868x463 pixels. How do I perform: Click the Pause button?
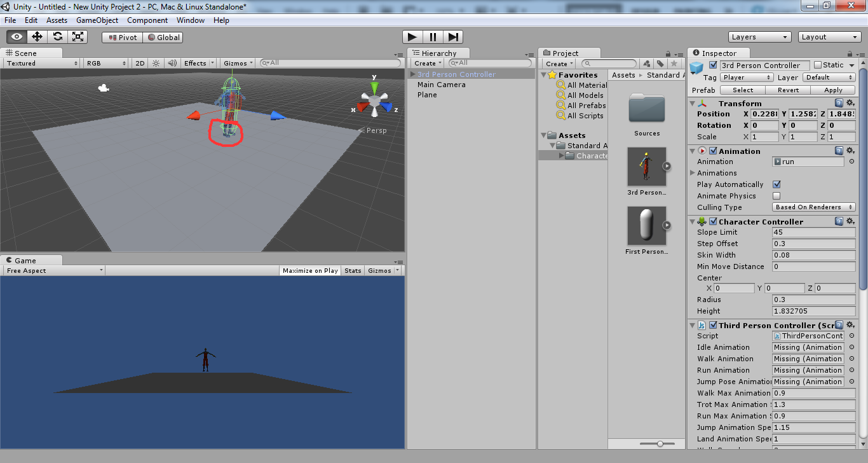(x=433, y=37)
